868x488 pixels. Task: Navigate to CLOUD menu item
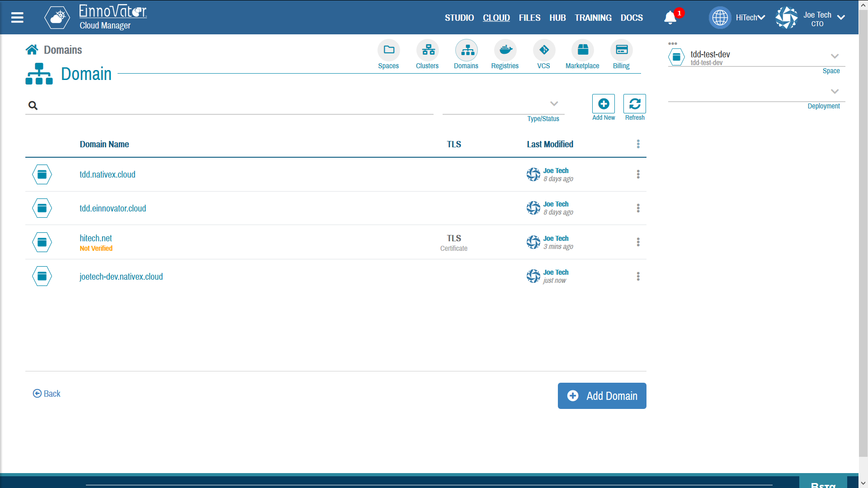pyautogui.click(x=496, y=17)
